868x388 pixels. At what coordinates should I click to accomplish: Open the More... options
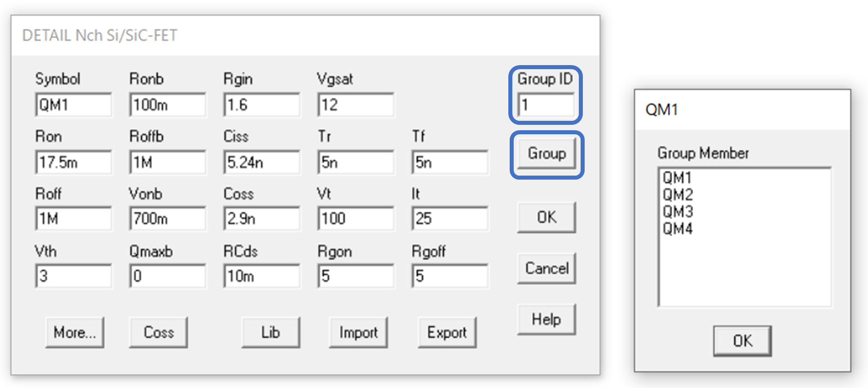tap(74, 332)
